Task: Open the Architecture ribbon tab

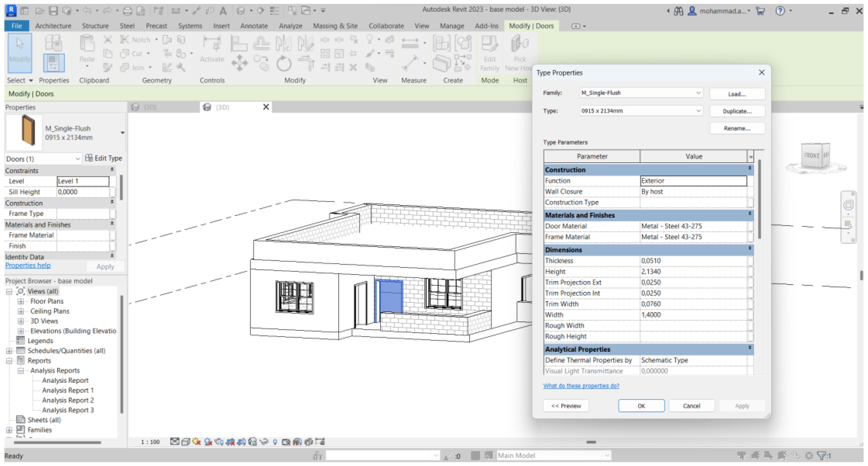Action: (53, 26)
